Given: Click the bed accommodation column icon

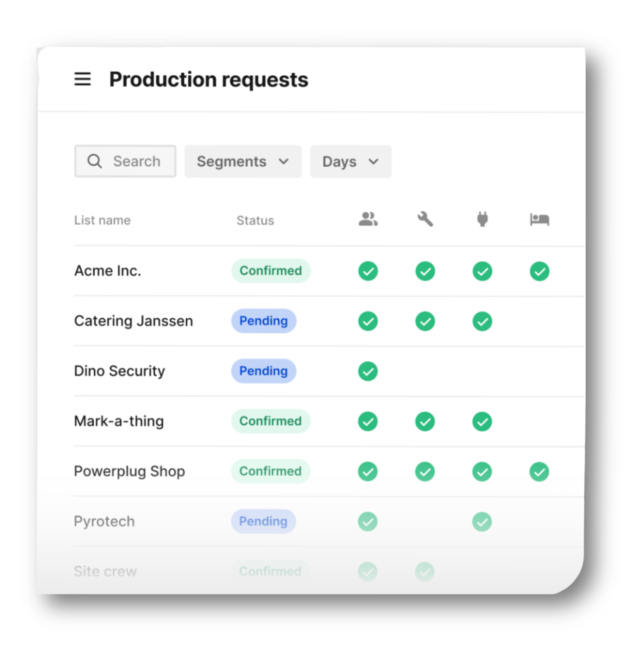Looking at the screenshot, I should [x=540, y=219].
